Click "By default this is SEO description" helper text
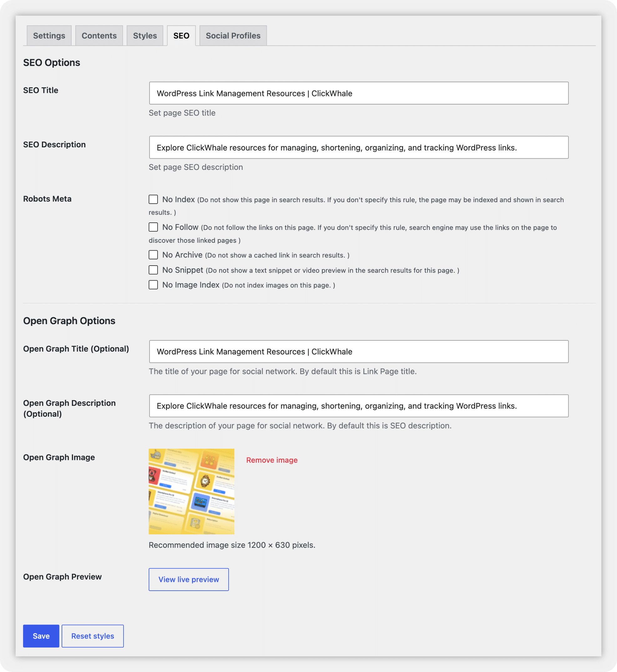This screenshot has height=672, width=617. coord(389,425)
